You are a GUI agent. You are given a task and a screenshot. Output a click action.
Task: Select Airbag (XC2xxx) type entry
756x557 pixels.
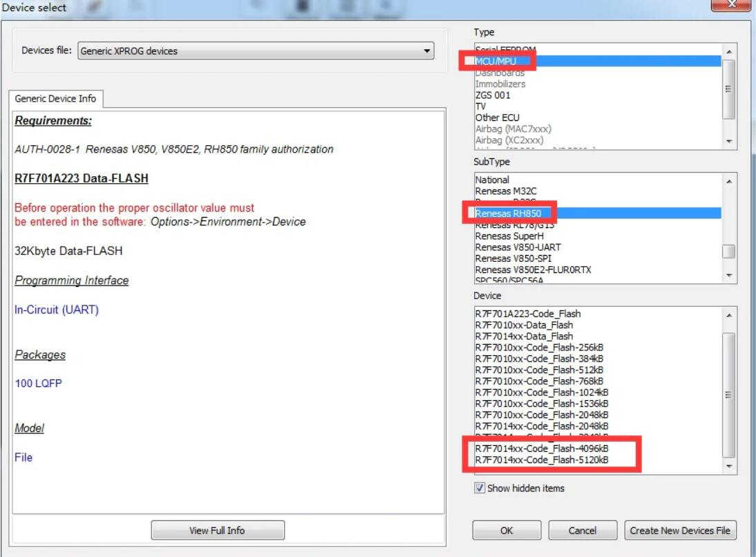pos(597,140)
